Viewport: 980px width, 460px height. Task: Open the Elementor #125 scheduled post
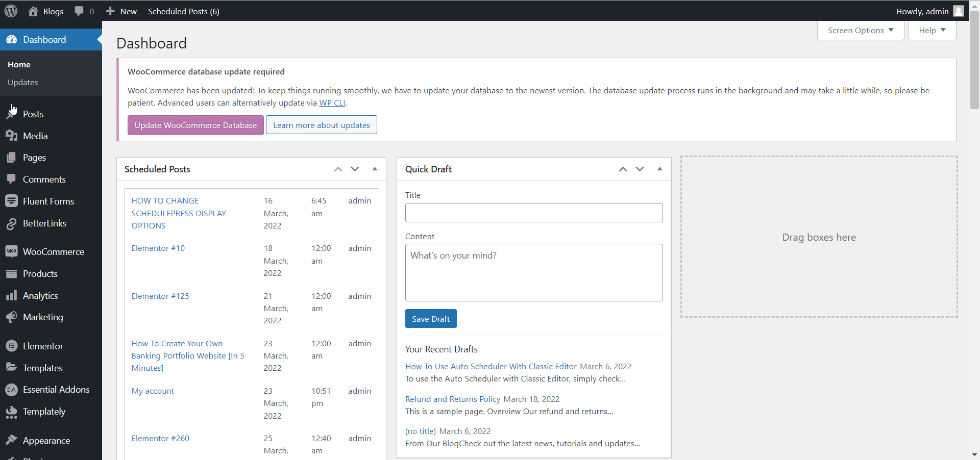[x=160, y=296]
